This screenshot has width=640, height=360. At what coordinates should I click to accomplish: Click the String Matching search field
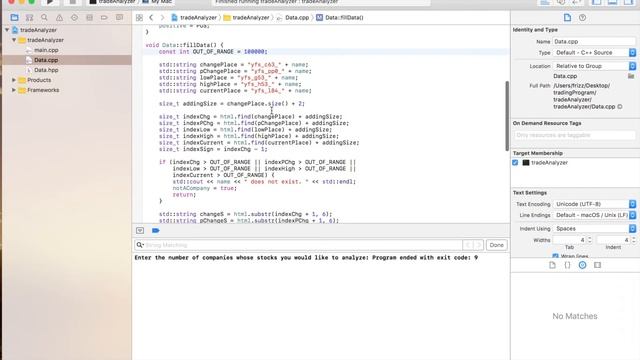point(303,245)
